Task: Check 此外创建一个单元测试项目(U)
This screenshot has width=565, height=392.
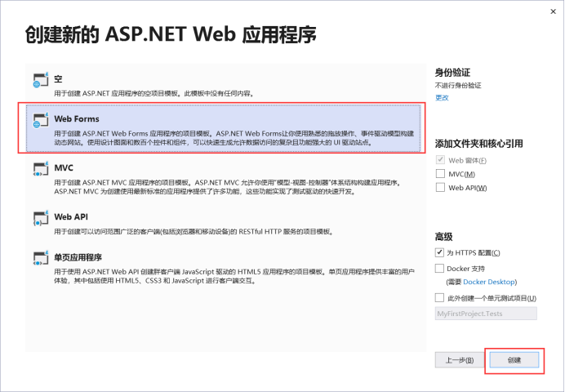Action: tap(439, 297)
